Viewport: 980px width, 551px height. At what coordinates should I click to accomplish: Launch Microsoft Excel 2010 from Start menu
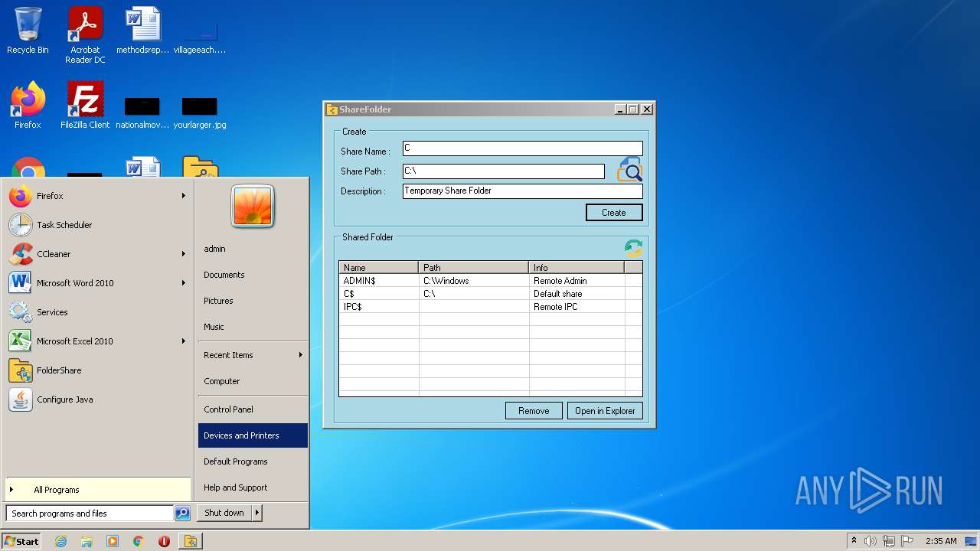pos(97,341)
